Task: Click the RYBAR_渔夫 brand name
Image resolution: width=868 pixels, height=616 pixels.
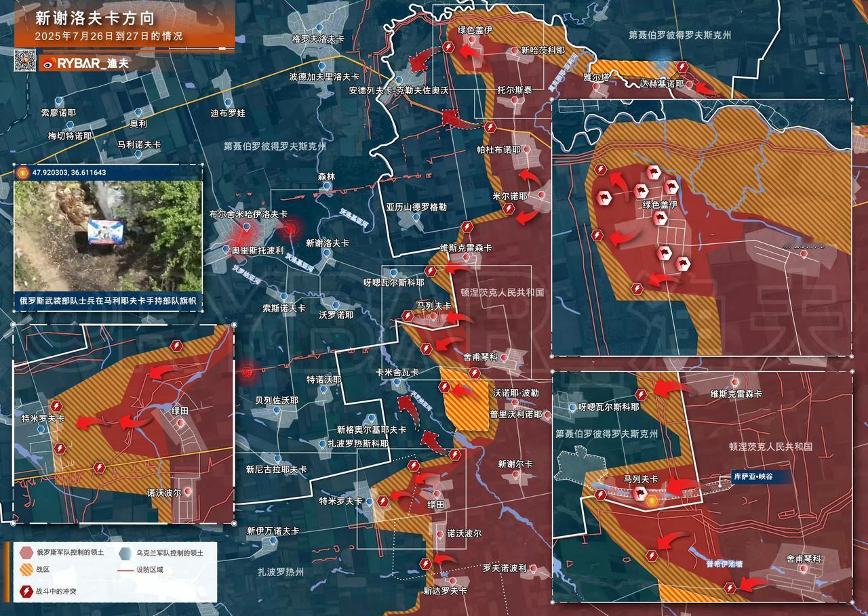Action: tap(93, 64)
